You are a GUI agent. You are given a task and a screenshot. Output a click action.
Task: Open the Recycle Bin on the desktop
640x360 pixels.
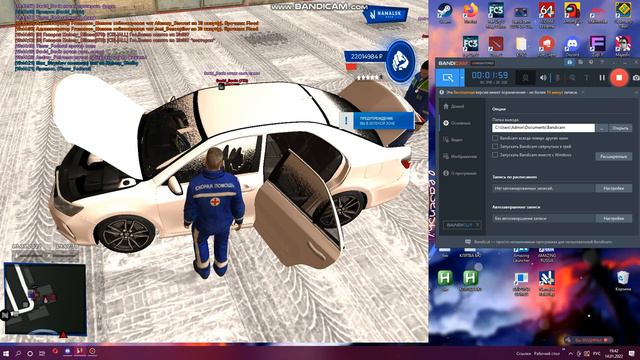[x=623, y=281]
